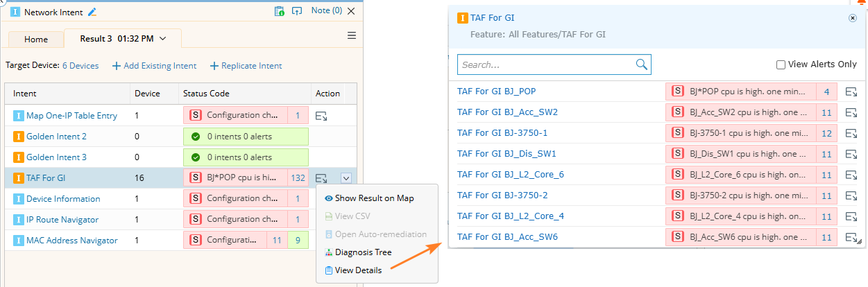The width and height of the screenshot is (868, 287).
Task: Select View Details in the context menu
Action: [x=358, y=270]
